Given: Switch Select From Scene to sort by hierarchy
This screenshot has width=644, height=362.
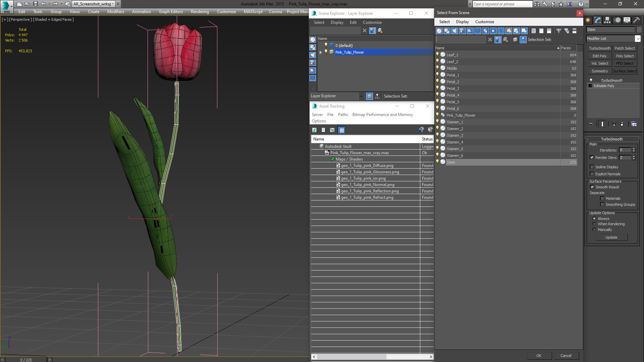Looking at the screenshot, I should coord(523,40).
